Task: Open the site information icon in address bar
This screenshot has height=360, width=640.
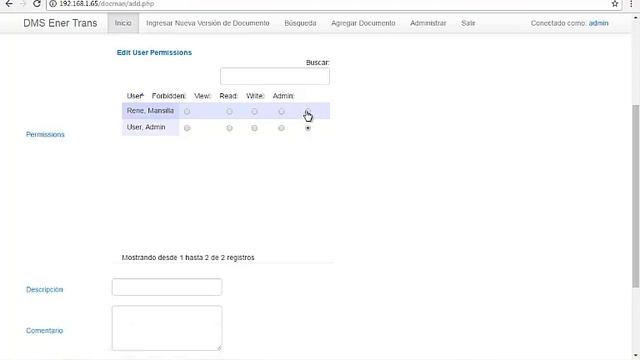Action: click(x=53, y=4)
